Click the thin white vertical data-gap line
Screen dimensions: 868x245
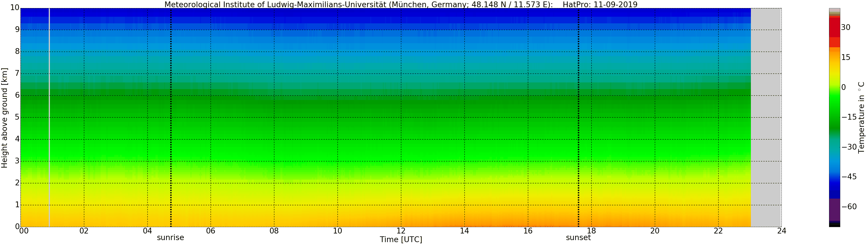point(50,118)
